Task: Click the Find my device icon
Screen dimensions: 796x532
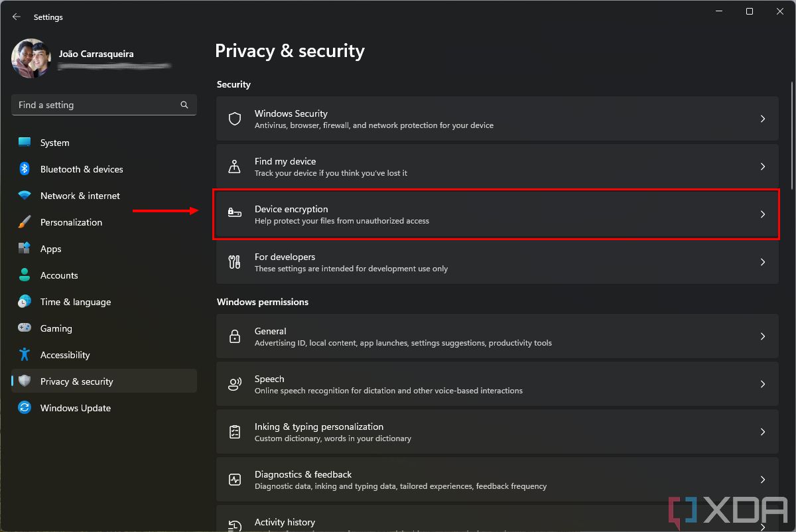Action: tap(234, 166)
